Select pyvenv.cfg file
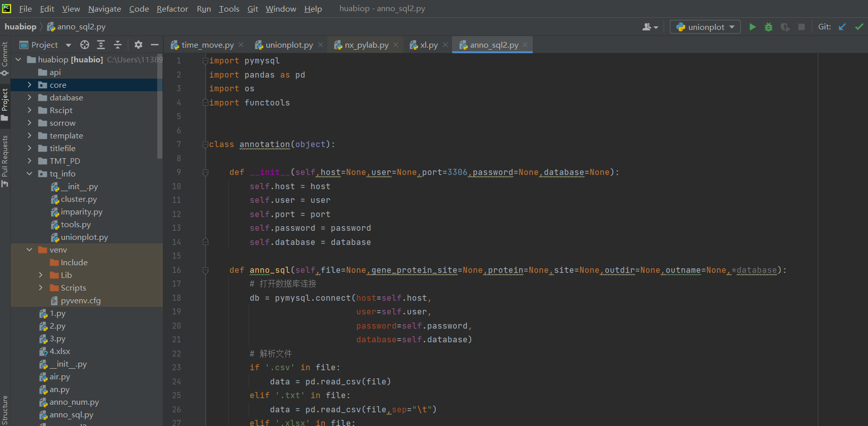Image resolution: width=868 pixels, height=426 pixels. click(x=81, y=300)
